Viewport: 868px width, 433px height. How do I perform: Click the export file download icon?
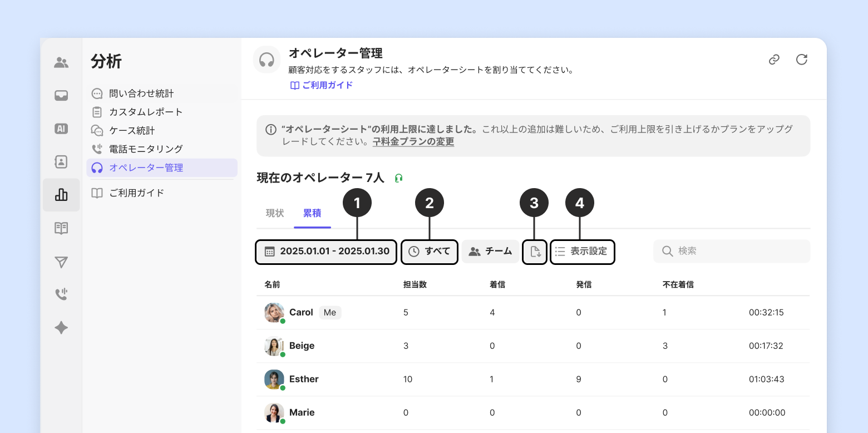[535, 252]
